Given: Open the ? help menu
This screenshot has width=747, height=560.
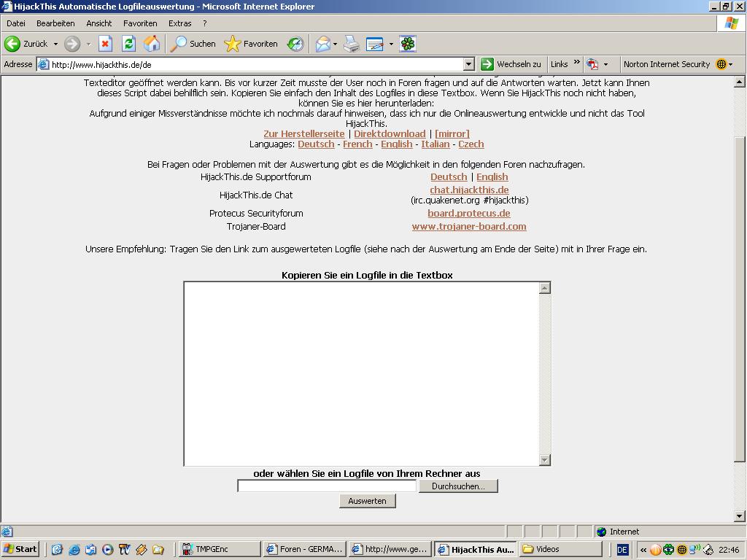Looking at the screenshot, I should (205, 23).
